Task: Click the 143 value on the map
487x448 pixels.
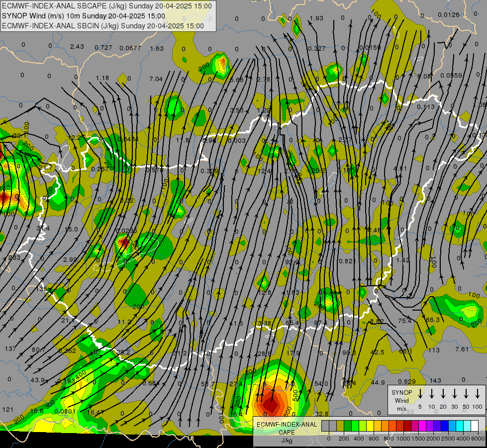Action: pyautogui.click(x=435, y=380)
